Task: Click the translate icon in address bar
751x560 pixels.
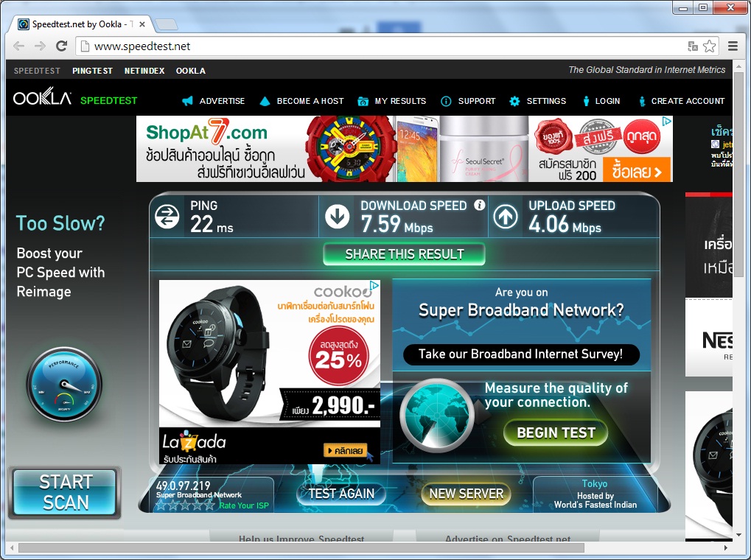Action: (x=693, y=46)
